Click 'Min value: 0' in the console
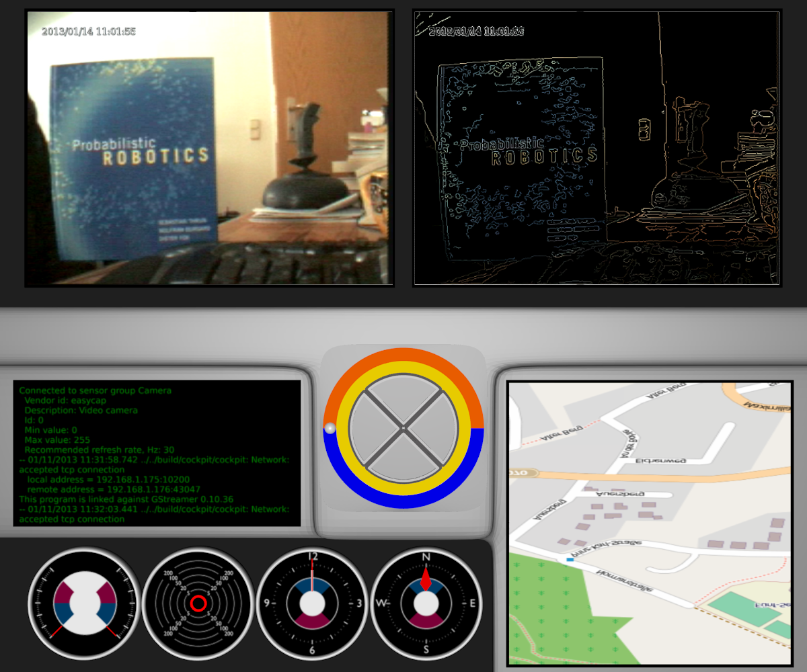This screenshot has width=807, height=672. click(50, 430)
